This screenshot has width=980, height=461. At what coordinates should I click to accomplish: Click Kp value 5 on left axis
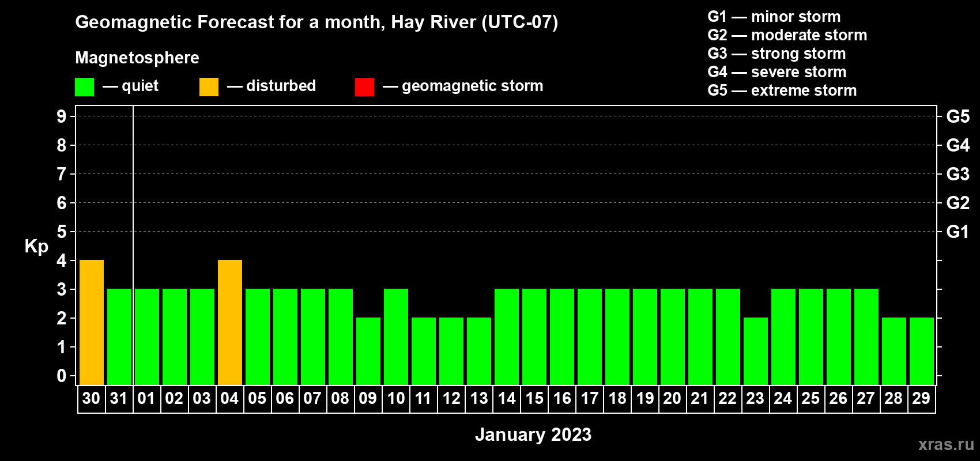click(62, 232)
